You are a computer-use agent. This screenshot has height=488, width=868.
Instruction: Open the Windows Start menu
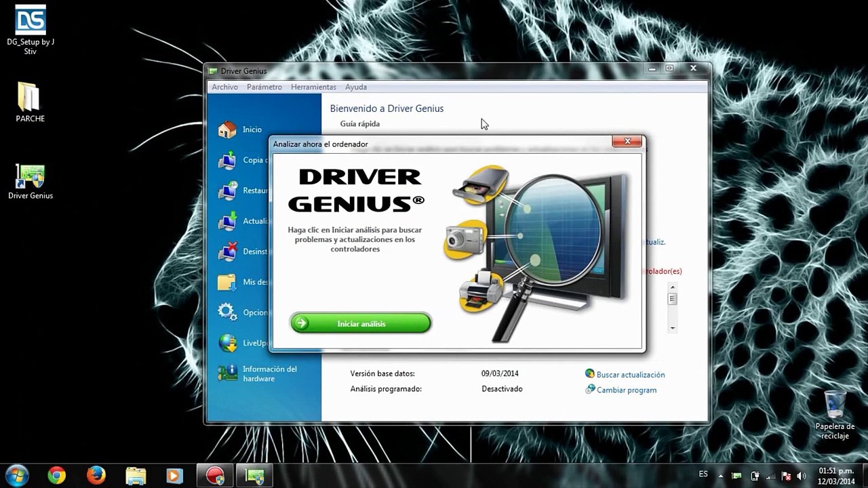(x=16, y=476)
